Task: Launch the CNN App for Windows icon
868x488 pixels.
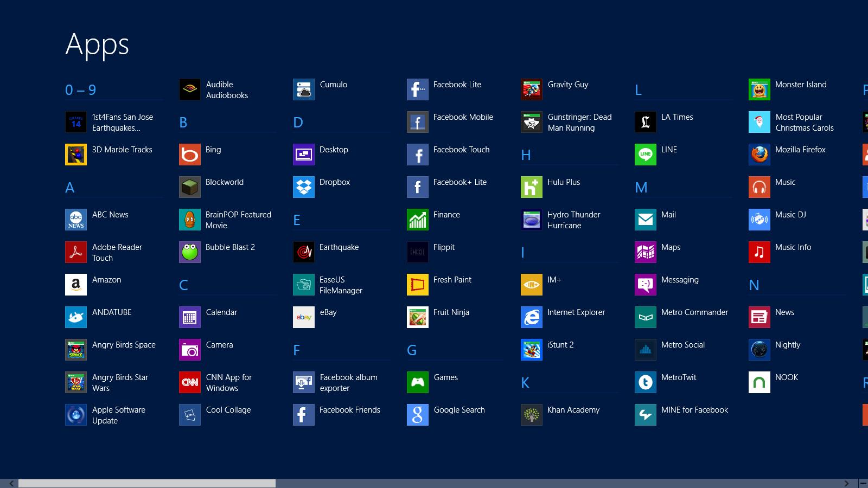Action: point(190,382)
